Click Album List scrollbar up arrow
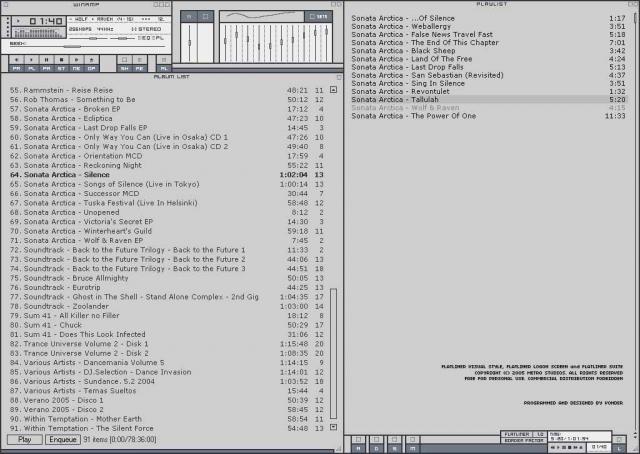The width and height of the screenshot is (640, 454). click(333, 89)
